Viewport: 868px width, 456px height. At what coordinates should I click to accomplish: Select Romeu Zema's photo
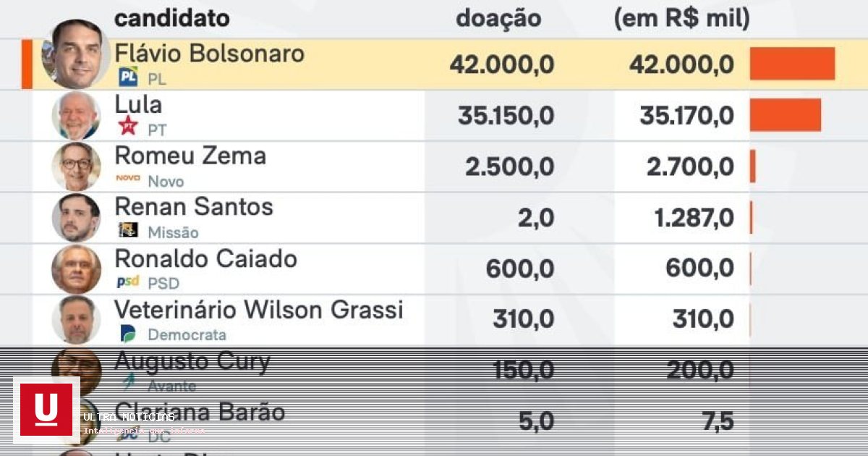(76, 166)
